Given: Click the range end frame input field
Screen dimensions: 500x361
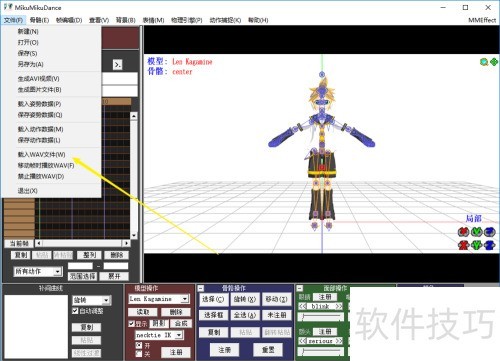Looking at the screenshot, I should [x=116, y=266].
